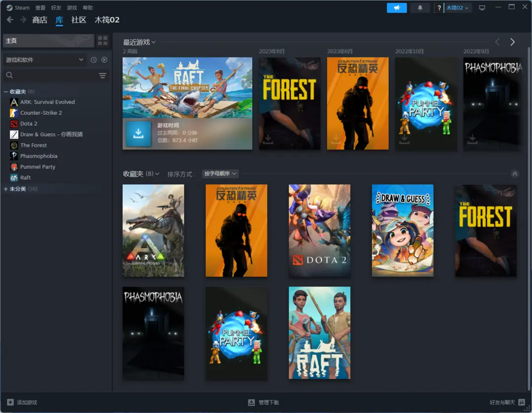Show previous recent games with left chevron
This screenshot has height=413, width=532.
click(x=498, y=42)
